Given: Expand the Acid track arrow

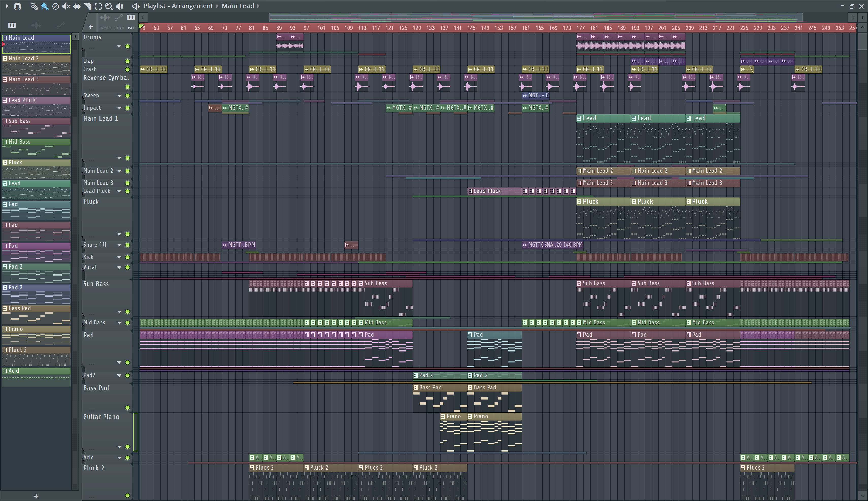Looking at the screenshot, I should pos(119,458).
